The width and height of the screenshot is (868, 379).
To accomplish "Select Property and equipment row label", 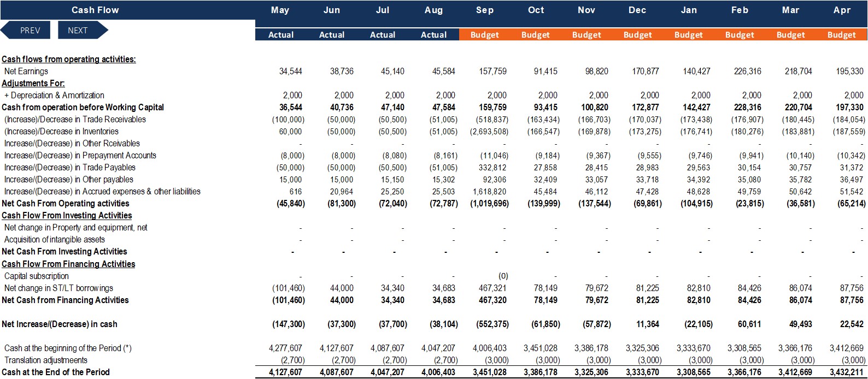I will pyautogui.click(x=75, y=227).
